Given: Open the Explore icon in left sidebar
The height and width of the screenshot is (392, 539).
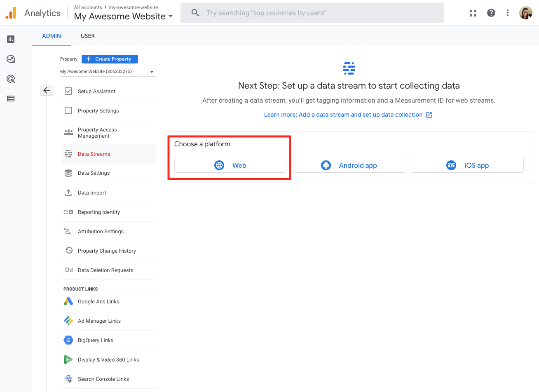Looking at the screenshot, I should [11, 59].
